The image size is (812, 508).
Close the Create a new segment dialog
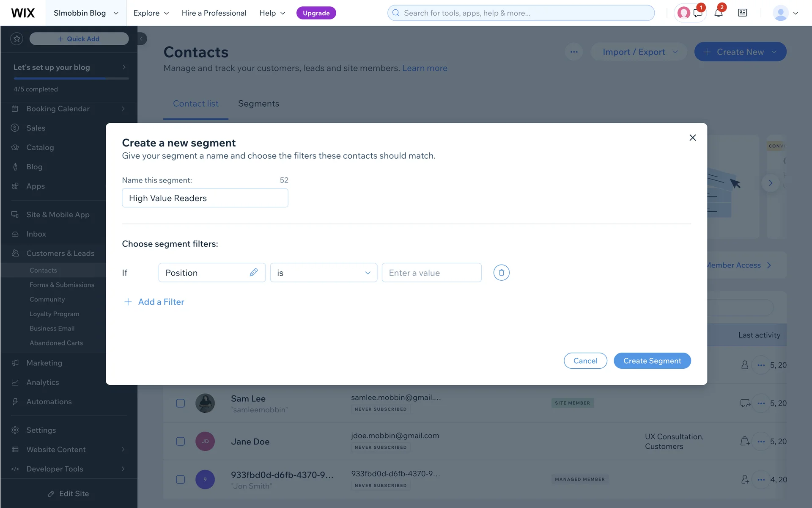click(692, 138)
